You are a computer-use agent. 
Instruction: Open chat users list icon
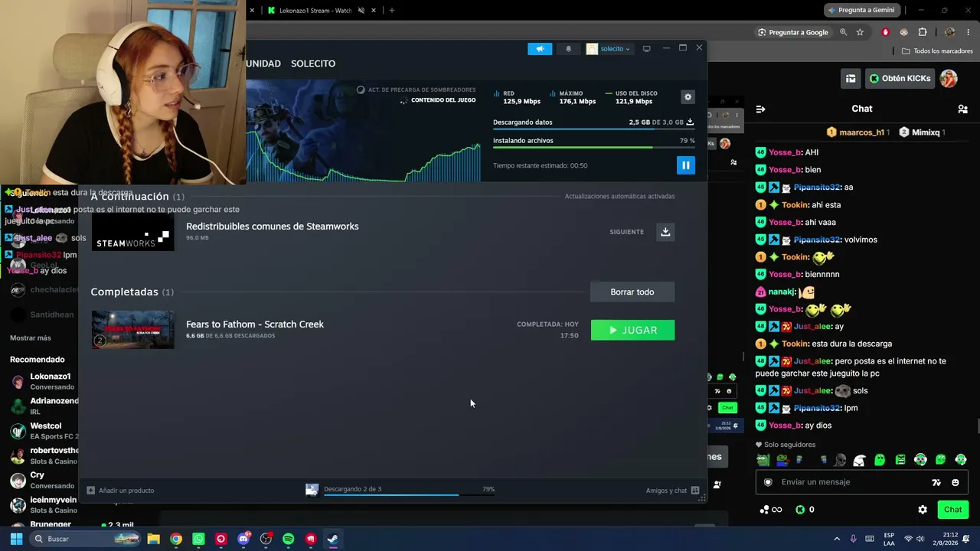point(962,109)
